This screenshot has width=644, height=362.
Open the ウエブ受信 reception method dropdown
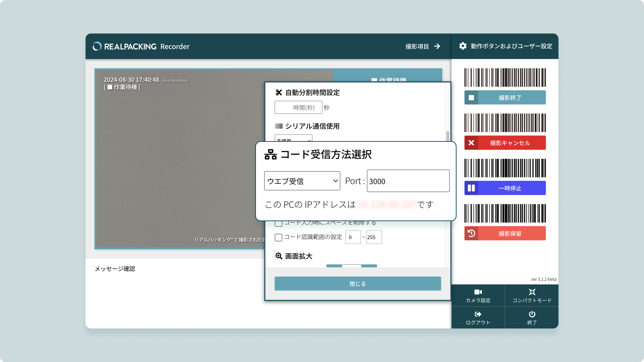(302, 181)
